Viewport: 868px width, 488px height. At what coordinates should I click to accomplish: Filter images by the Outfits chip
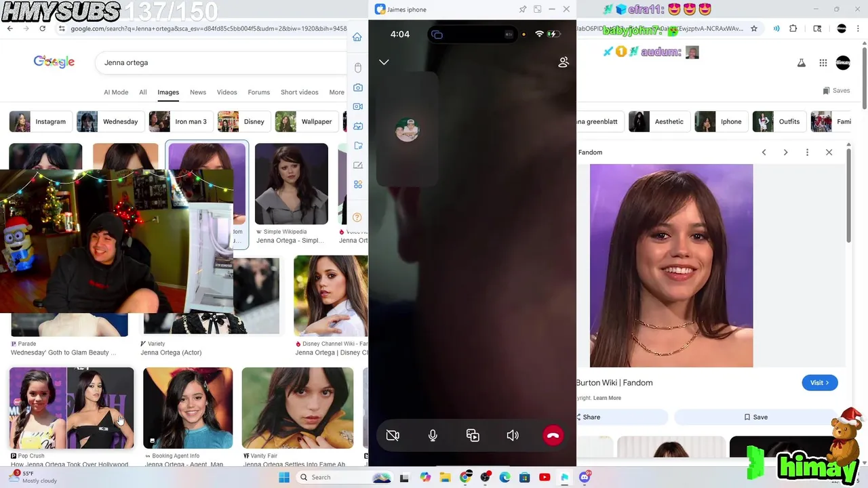tap(779, 121)
